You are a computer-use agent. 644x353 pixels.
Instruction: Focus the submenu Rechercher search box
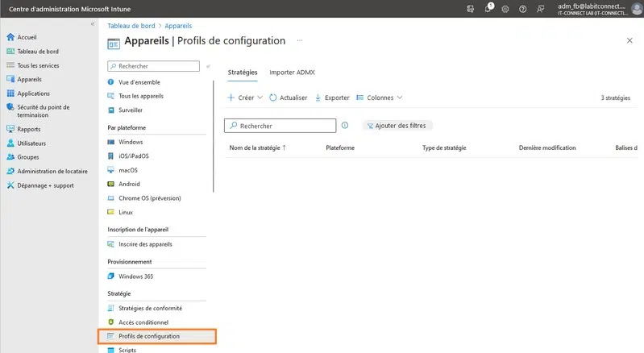pos(154,66)
